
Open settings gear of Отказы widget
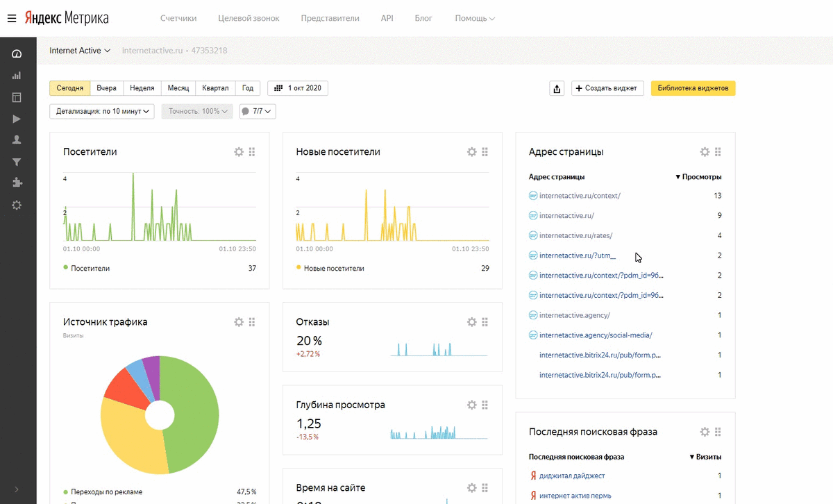coord(472,322)
